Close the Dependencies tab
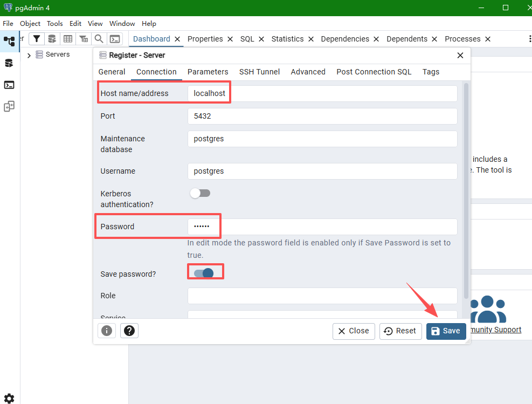Screen dimensions: 532x404 pos(376,39)
